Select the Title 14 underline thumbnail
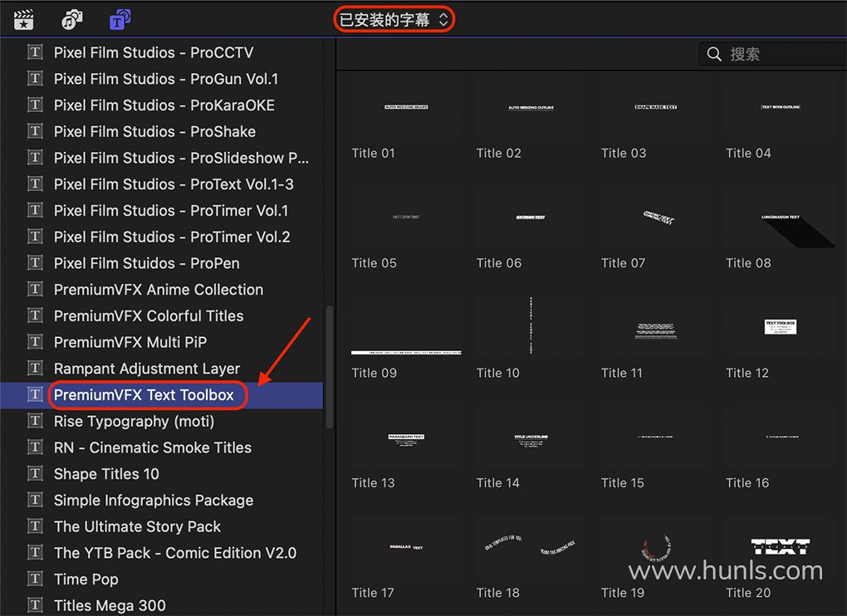Screen dimensions: 847x616 (531, 438)
